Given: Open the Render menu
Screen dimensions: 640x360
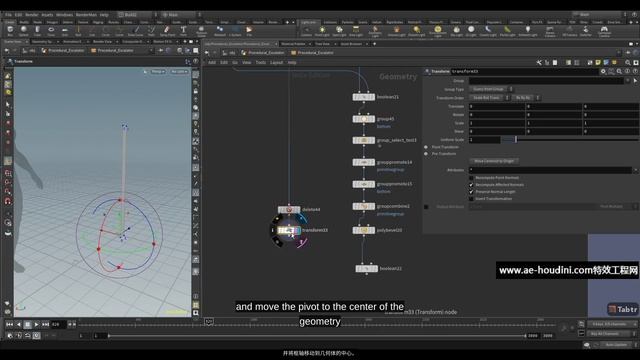Looking at the screenshot, I should click(32, 15).
